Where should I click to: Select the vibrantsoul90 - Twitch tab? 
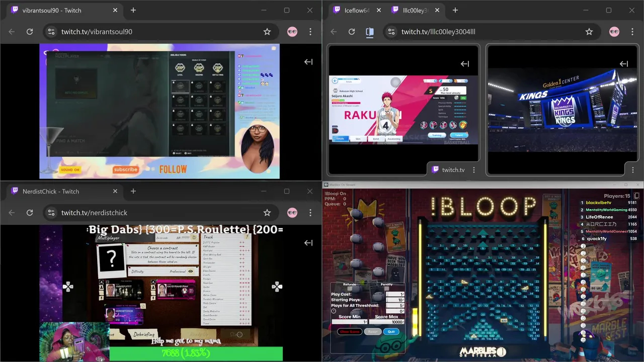(64, 10)
